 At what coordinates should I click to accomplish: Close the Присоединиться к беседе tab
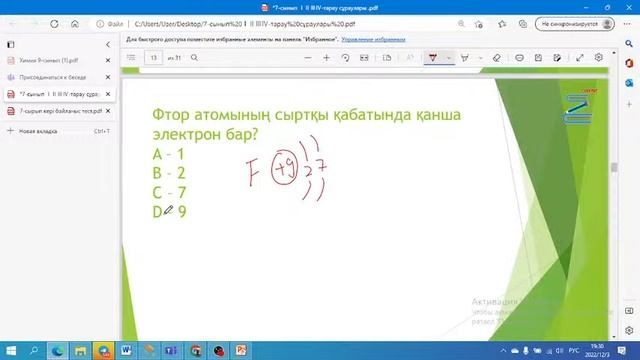pyautogui.click(x=108, y=77)
